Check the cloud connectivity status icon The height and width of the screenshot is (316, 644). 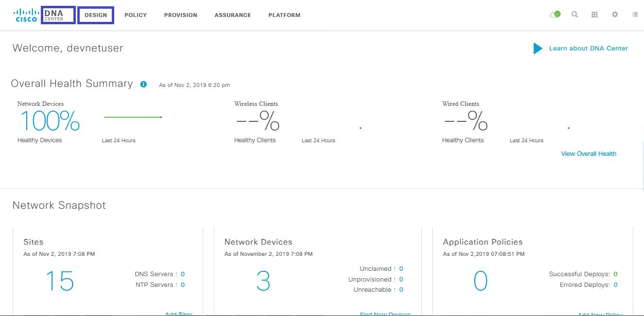(x=554, y=15)
